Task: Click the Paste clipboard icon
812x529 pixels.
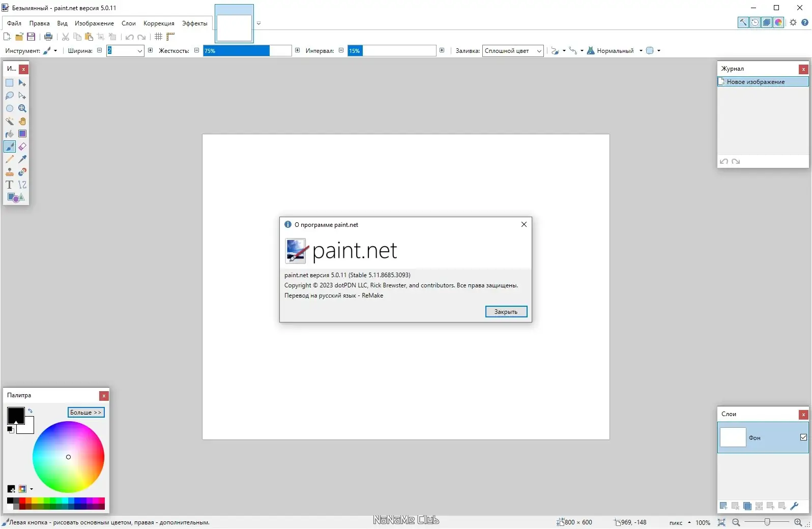Action: (89, 37)
